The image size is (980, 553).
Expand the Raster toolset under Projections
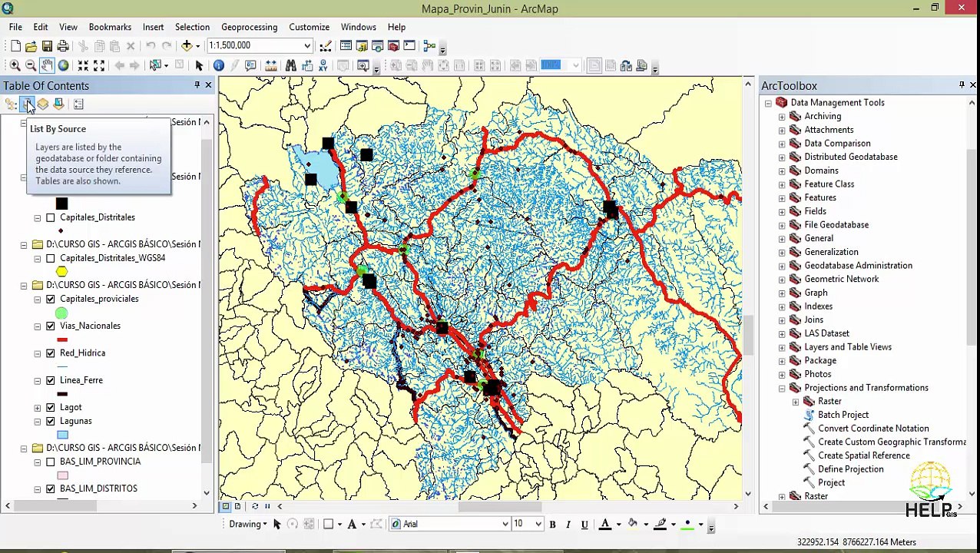coord(796,402)
